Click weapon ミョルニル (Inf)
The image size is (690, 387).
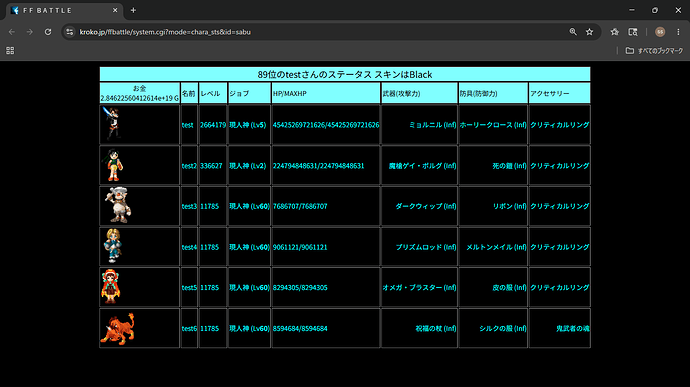click(x=433, y=125)
